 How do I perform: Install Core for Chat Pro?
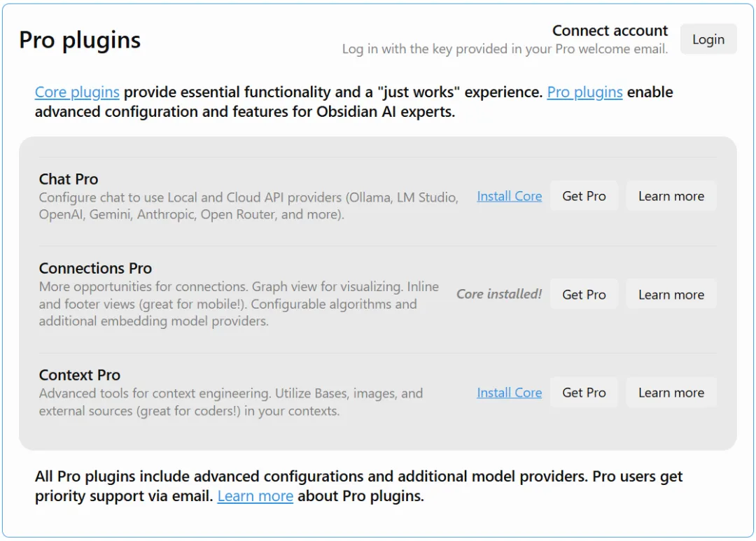click(509, 196)
